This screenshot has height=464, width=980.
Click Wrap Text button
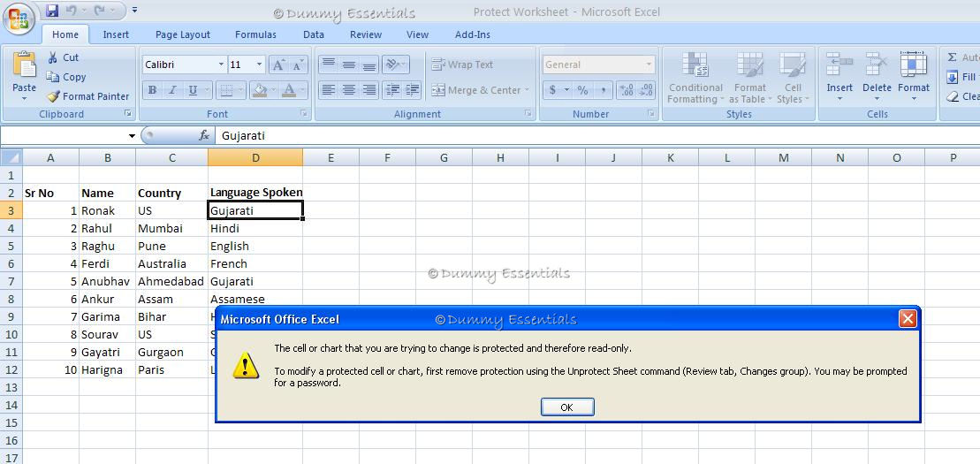tap(463, 65)
